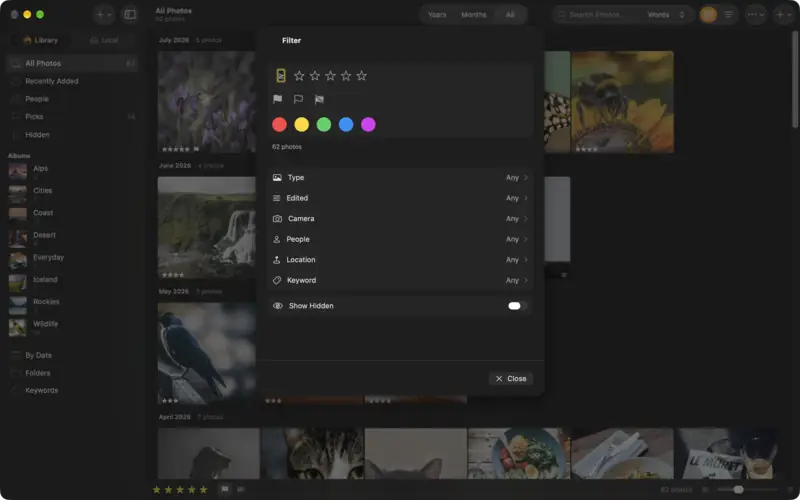800x500 pixels.
Task: Focus the Search Photos field
Action: coord(597,15)
